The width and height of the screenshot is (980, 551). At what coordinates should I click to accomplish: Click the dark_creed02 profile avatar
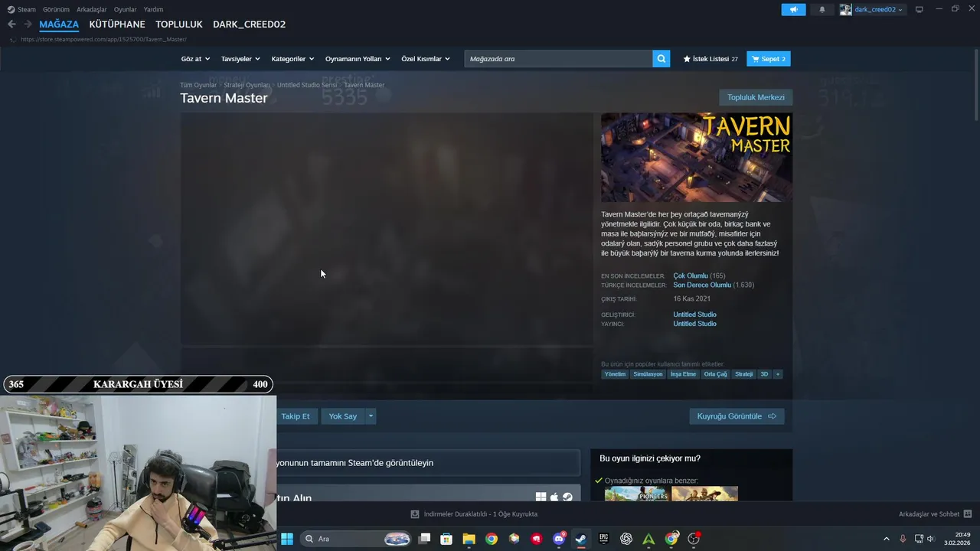click(846, 9)
